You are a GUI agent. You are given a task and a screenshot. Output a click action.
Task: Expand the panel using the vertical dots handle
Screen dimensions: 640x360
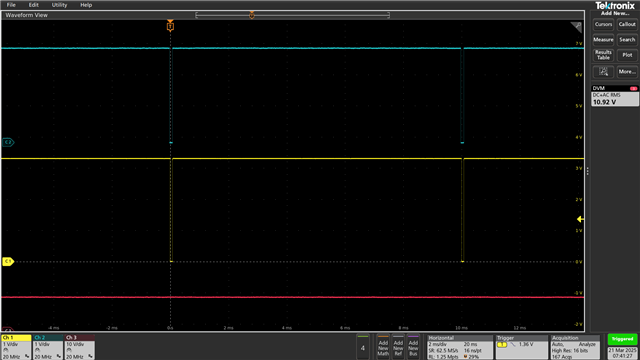(x=588, y=171)
